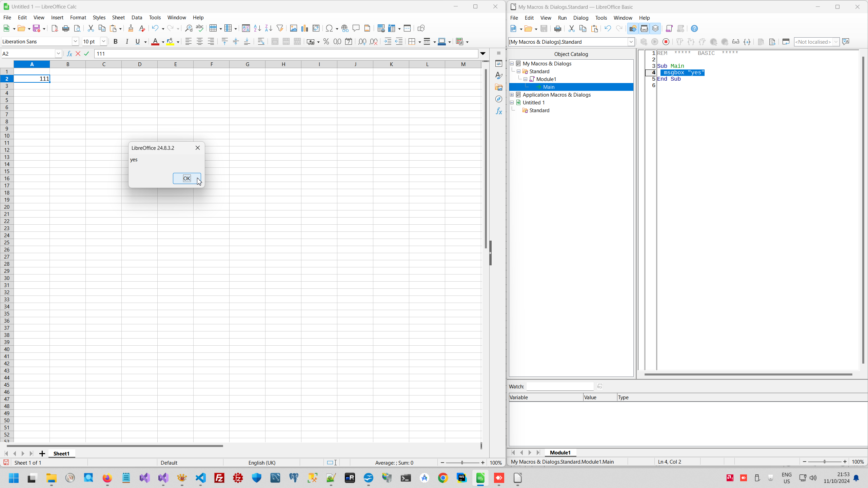
Task: Toggle Bold formatting
Action: point(115,41)
